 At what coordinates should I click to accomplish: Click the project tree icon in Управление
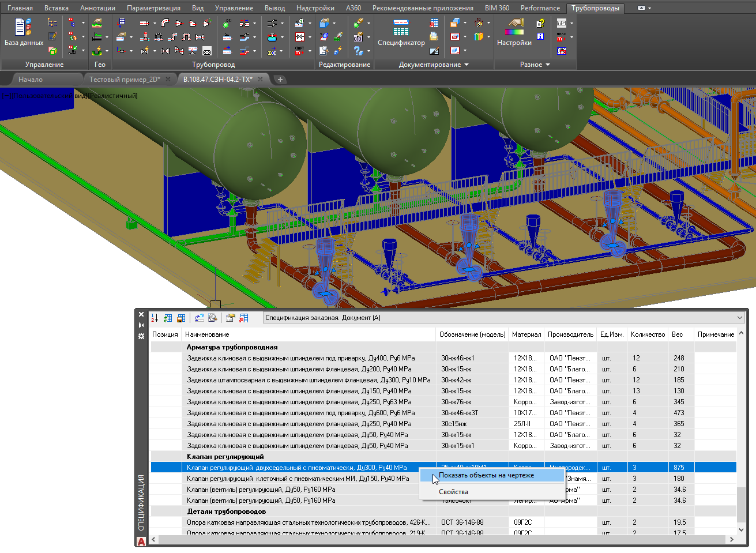[52, 23]
